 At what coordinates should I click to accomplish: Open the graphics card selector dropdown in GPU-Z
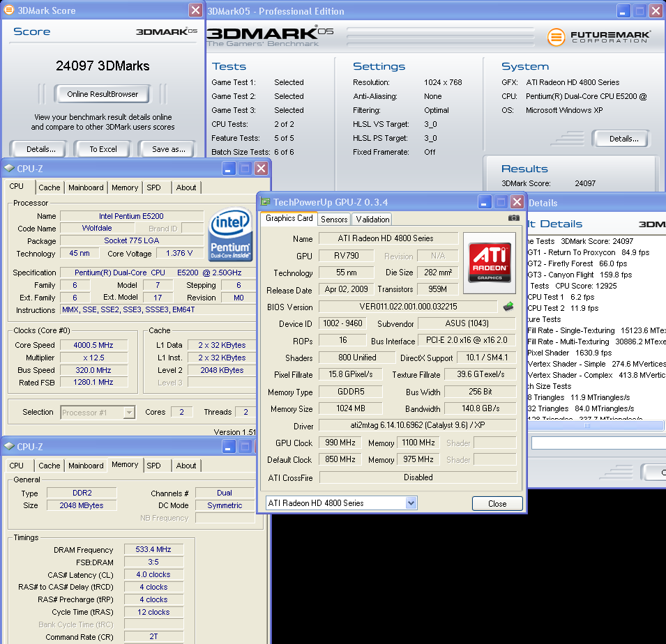point(411,503)
